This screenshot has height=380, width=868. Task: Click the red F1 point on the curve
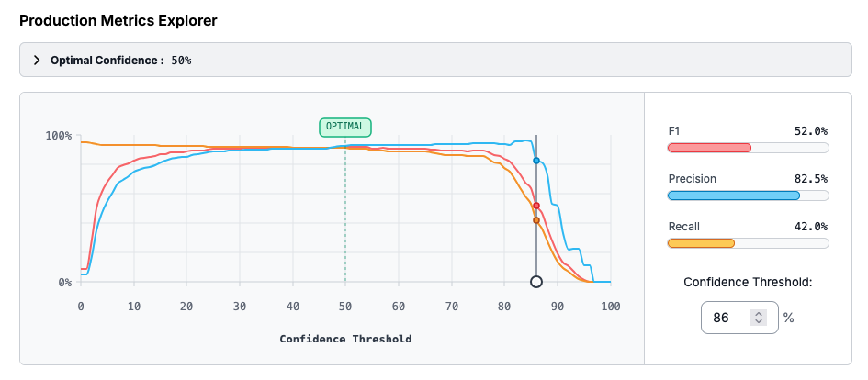pos(536,206)
